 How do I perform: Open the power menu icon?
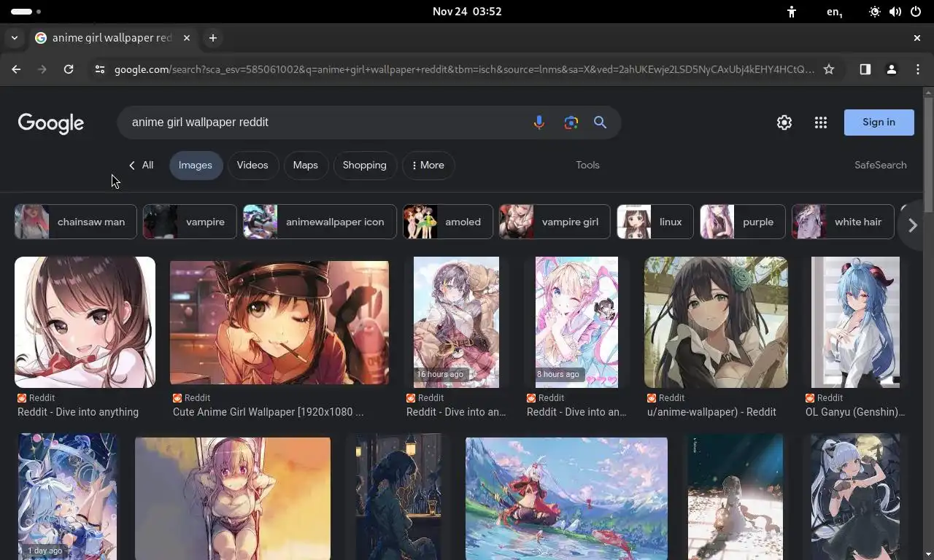tap(916, 12)
